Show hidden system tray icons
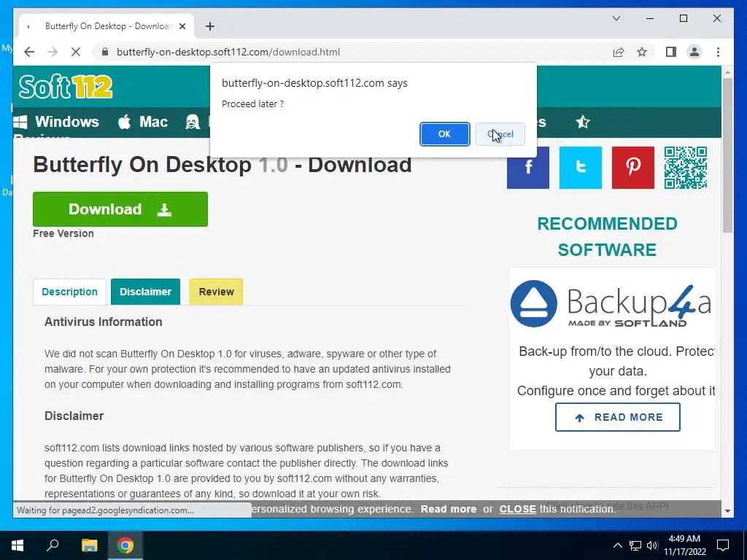 tap(617, 545)
